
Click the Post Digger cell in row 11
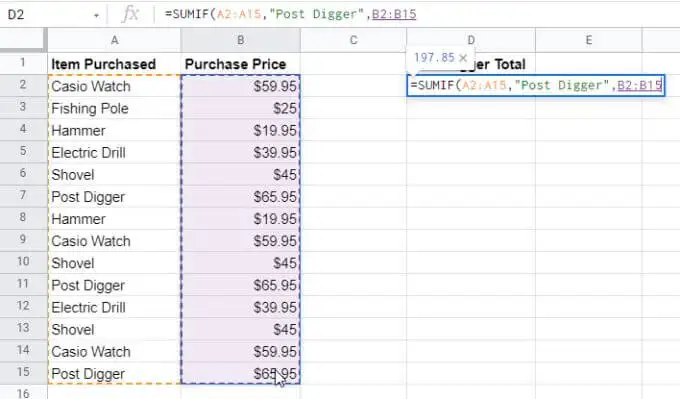tap(114, 285)
